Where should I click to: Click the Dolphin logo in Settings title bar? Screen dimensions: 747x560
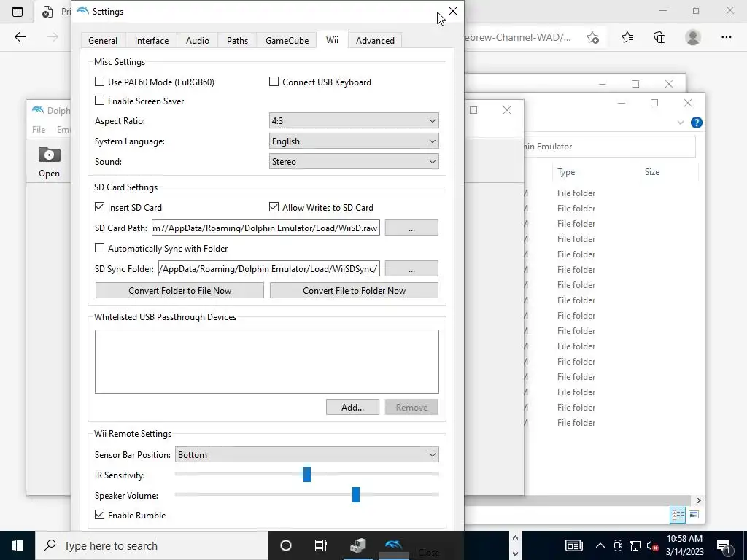(83, 12)
